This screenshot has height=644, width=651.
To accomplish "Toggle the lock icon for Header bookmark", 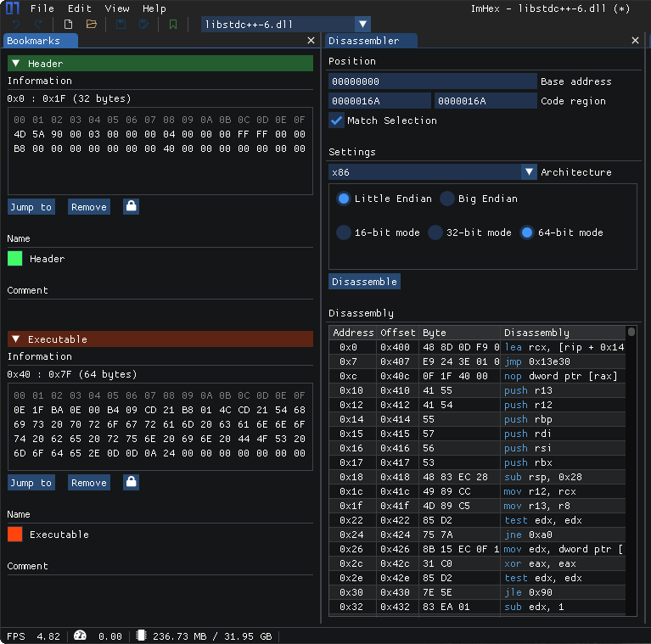I will (131, 206).
